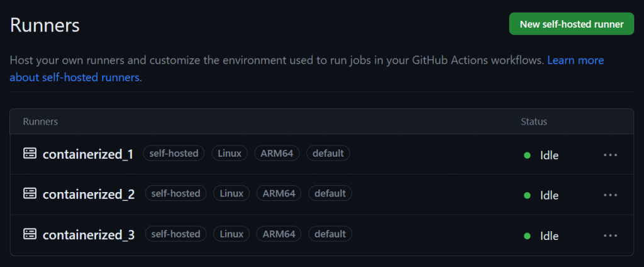Click the green status dot for containerized_1
Image resolution: width=644 pixels, height=267 pixels.
(x=528, y=155)
